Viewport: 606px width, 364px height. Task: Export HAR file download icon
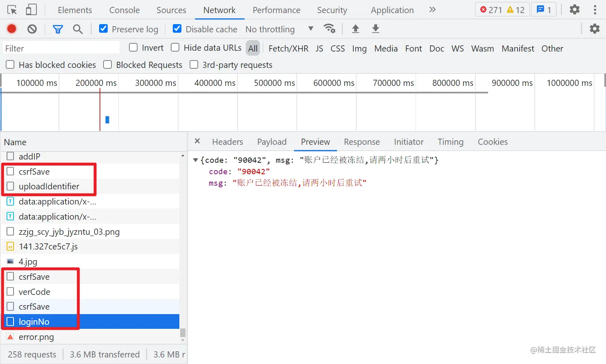375,29
